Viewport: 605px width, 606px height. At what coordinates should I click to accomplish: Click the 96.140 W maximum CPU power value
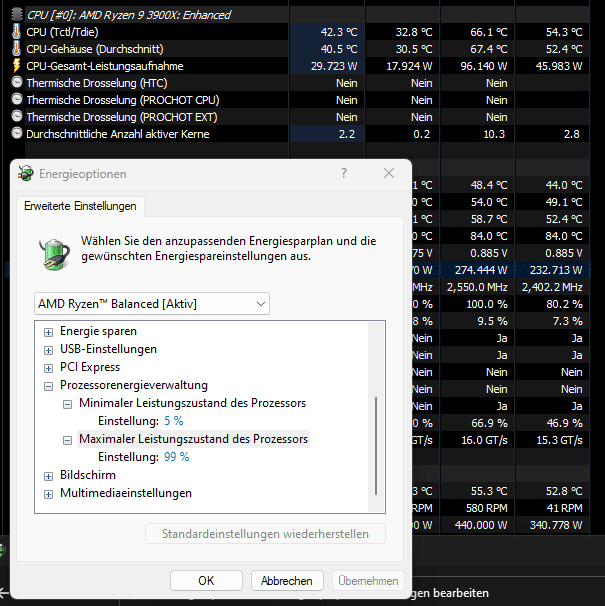(484, 66)
